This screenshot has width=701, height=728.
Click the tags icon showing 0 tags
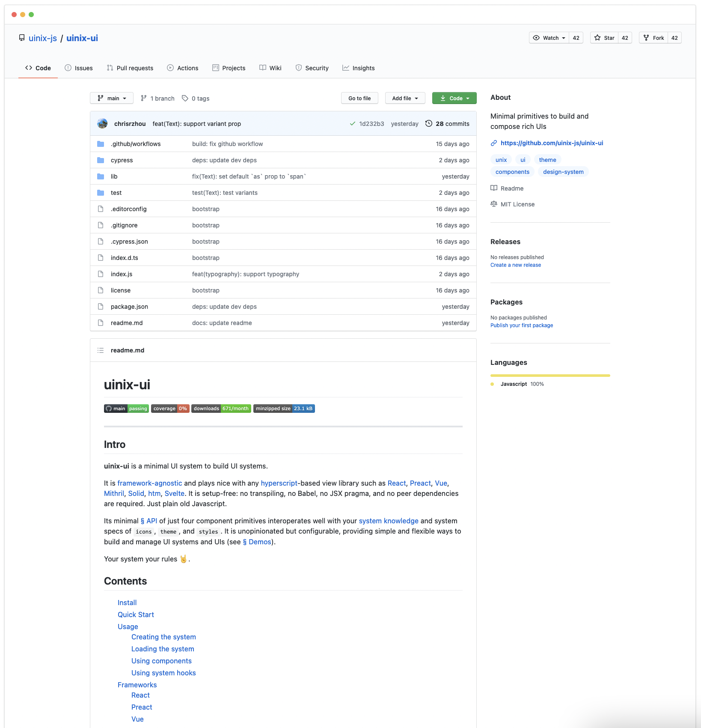click(x=185, y=98)
